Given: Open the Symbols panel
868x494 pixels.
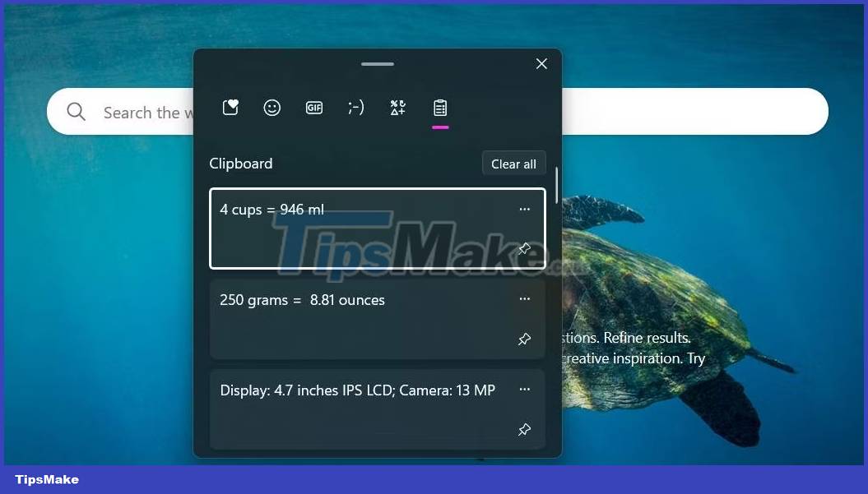Looking at the screenshot, I should click(398, 108).
